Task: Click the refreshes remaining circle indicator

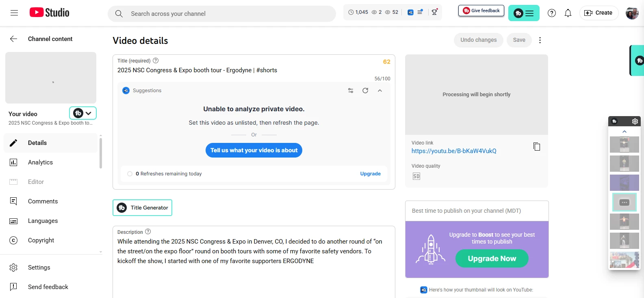Action: coord(130,174)
